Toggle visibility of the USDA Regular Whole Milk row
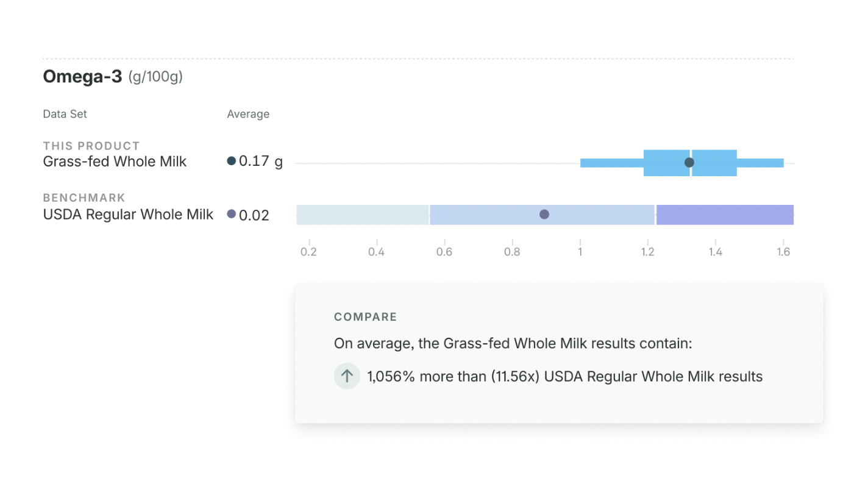The image size is (868, 478). coord(127,214)
